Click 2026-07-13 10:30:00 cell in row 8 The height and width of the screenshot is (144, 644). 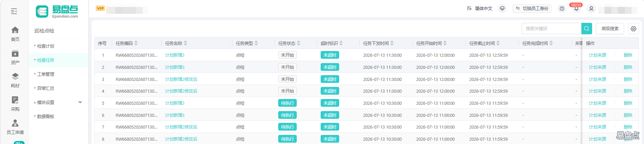[x=382, y=139]
